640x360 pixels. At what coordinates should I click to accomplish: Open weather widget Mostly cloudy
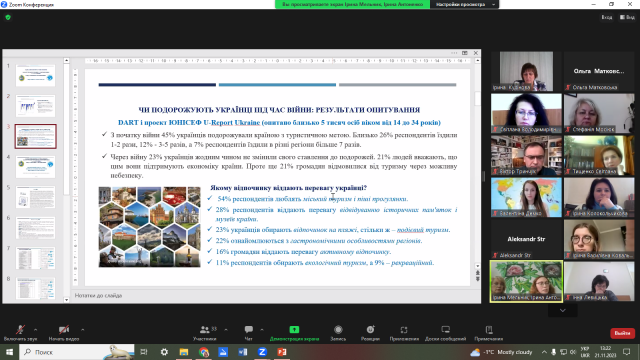point(502,352)
